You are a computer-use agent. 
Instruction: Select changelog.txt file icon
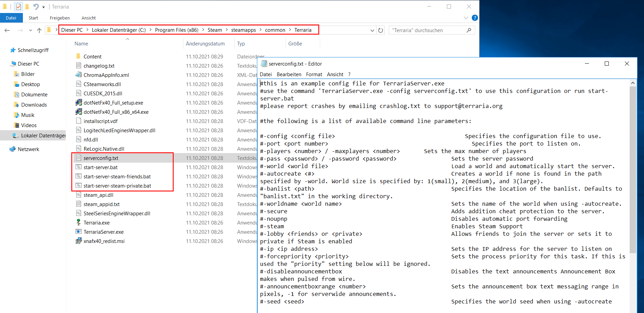pyautogui.click(x=79, y=66)
